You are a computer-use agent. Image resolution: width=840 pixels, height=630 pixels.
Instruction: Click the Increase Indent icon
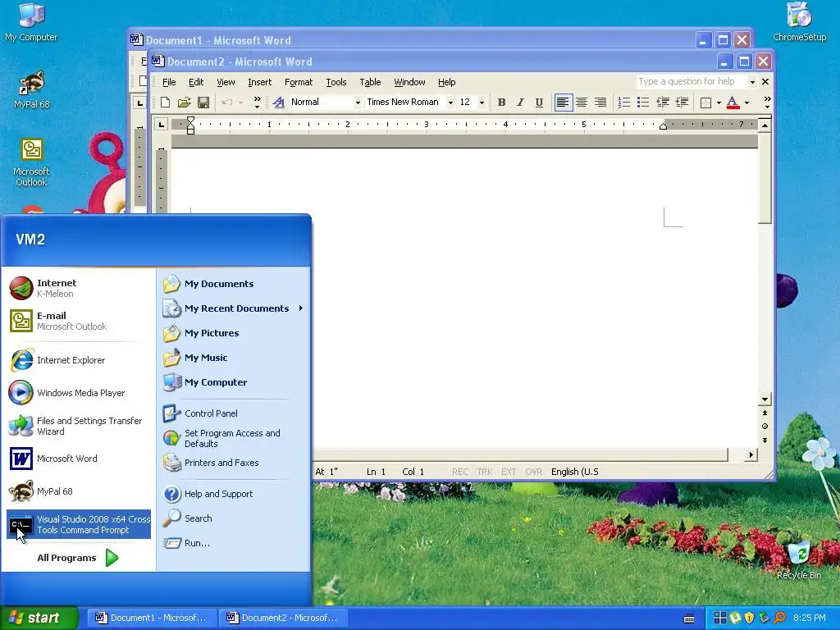coord(682,103)
